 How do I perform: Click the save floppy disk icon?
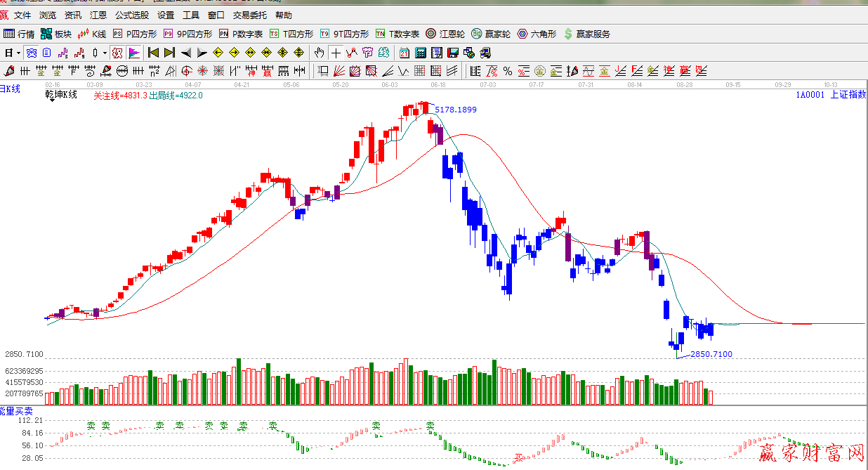point(453,53)
